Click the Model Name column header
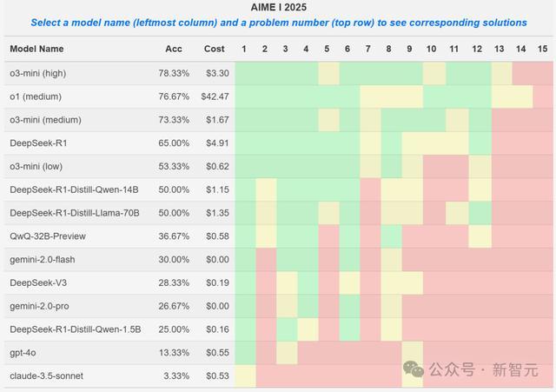The width and height of the screenshot is (556, 392). [36, 49]
